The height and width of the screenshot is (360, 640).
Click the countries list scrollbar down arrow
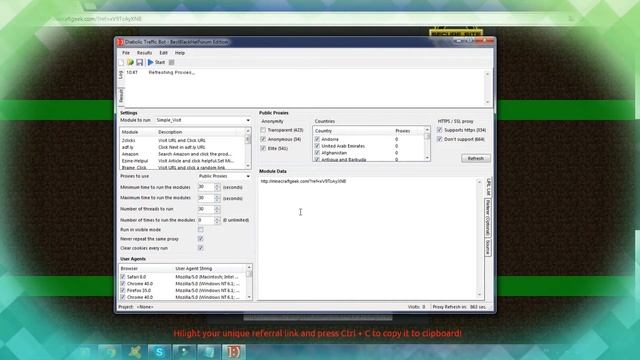pyautogui.click(x=427, y=158)
